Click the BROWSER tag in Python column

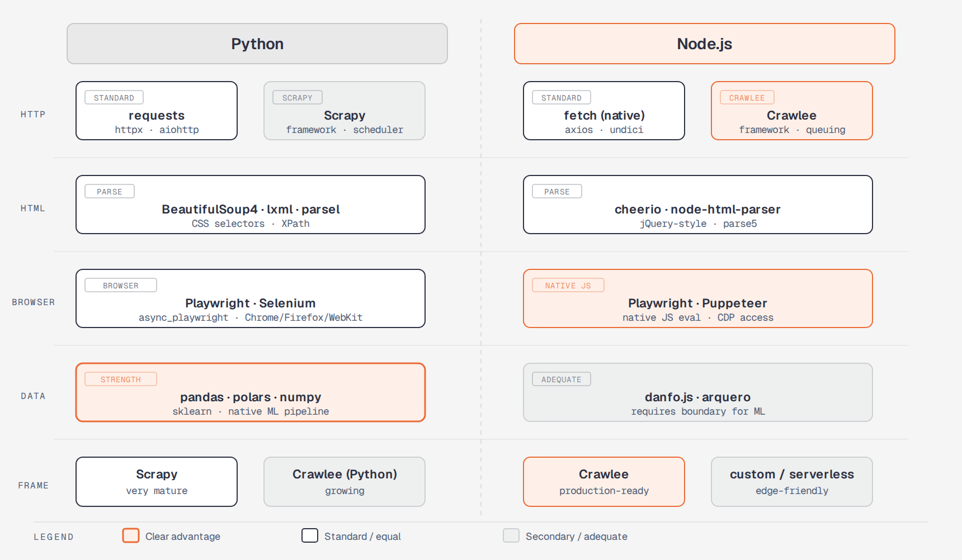click(x=121, y=286)
